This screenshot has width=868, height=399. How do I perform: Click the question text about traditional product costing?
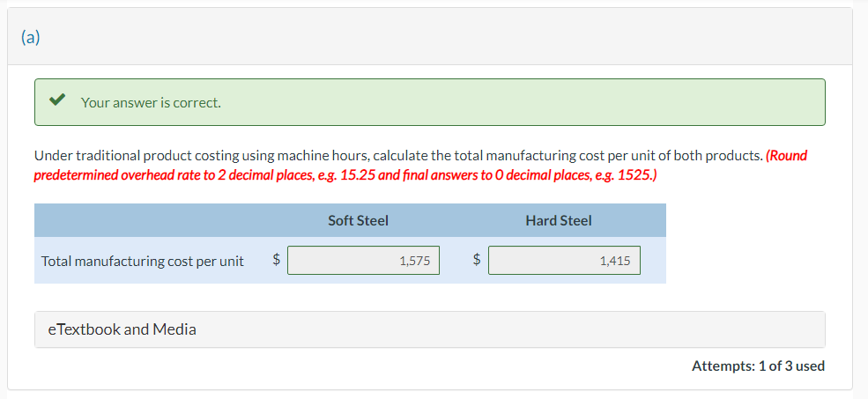pyautogui.click(x=398, y=156)
